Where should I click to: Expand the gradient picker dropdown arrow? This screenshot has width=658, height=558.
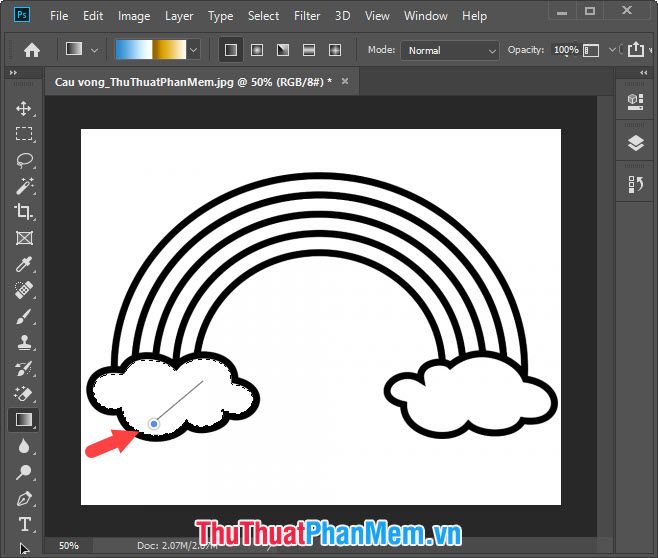point(193,49)
